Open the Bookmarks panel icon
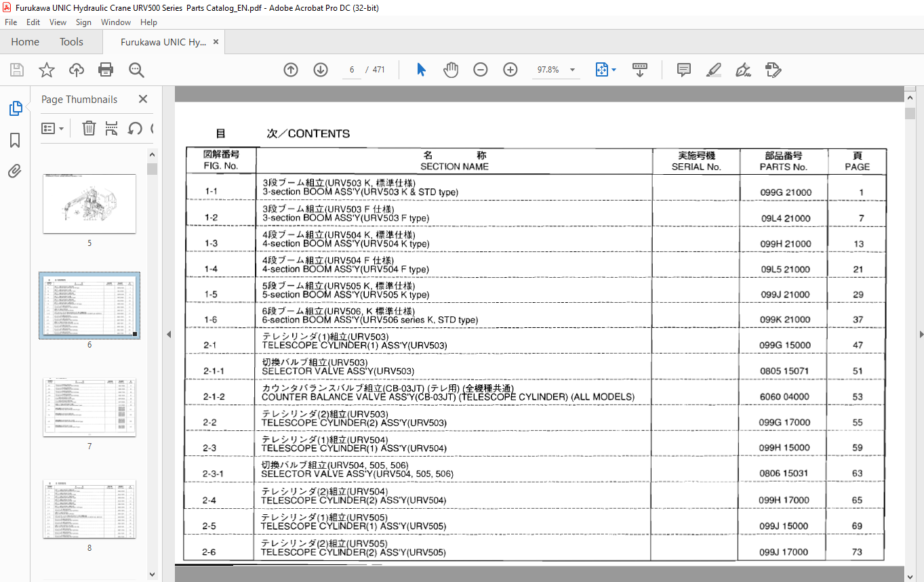 click(x=15, y=140)
